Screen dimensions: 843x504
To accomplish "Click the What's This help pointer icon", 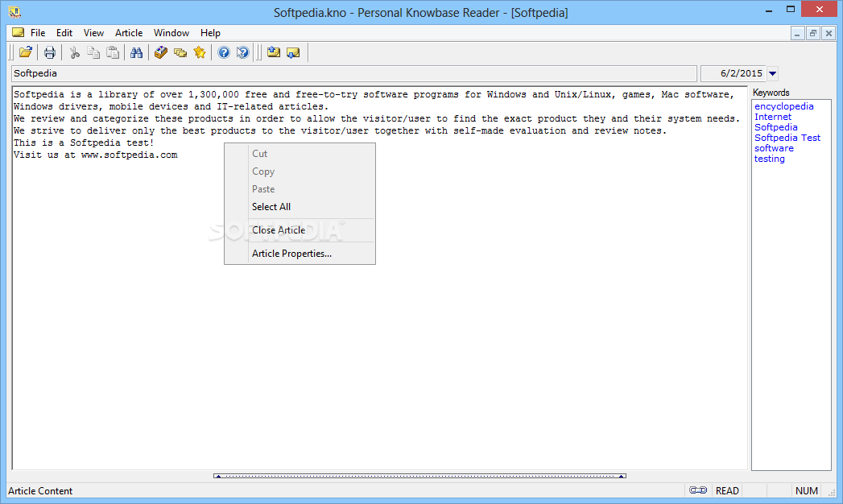I will click(x=243, y=52).
